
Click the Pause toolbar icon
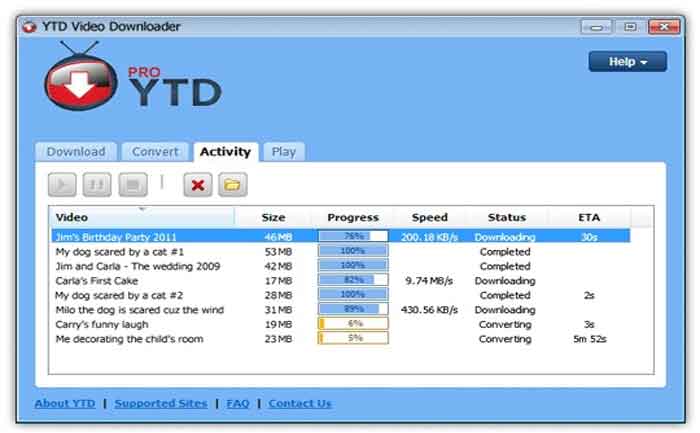tap(97, 185)
